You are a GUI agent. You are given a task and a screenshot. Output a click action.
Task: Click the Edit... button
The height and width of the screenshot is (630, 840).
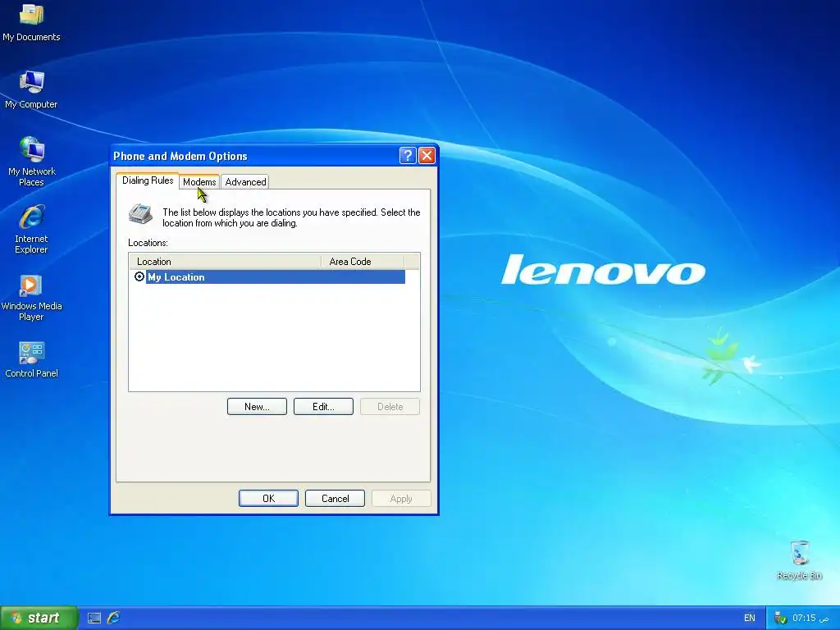pos(323,407)
